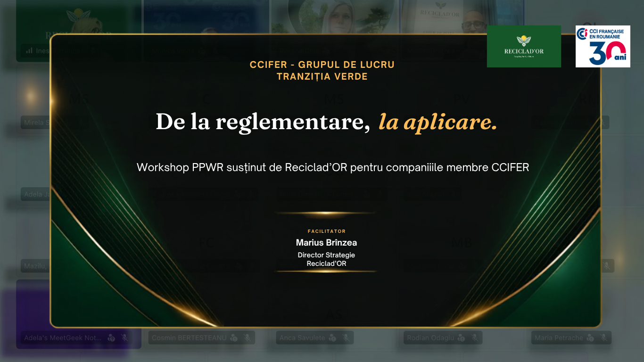
Task: Click signal bars icon on Ines tile
Action: (x=29, y=50)
